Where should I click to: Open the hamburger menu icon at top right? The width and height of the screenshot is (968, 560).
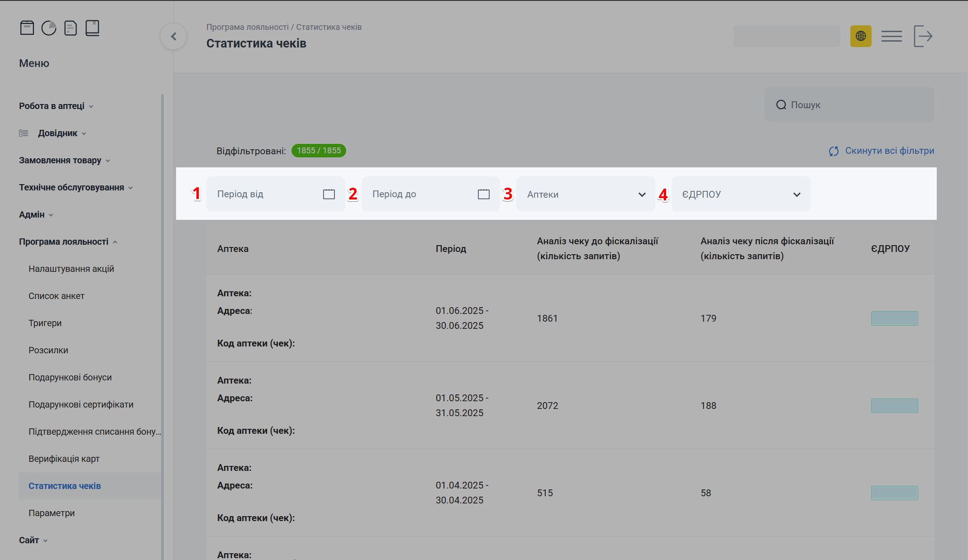tap(891, 36)
